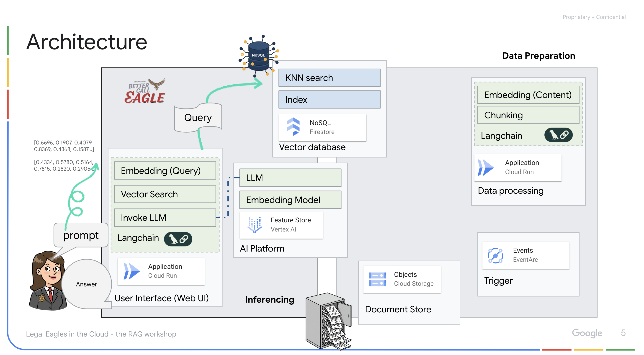Select the KNN search box
The width and height of the screenshot is (644, 355).
tap(329, 78)
